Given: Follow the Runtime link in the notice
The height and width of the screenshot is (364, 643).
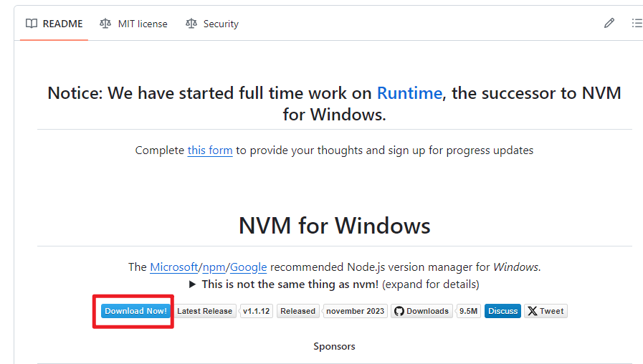Looking at the screenshot, I should point(409,93).
